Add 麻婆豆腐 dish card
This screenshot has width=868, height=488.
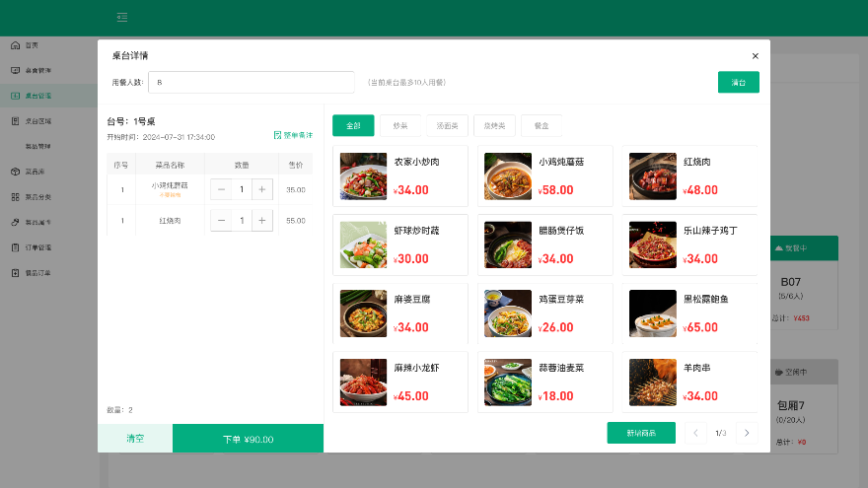click(x=400, y=314)
